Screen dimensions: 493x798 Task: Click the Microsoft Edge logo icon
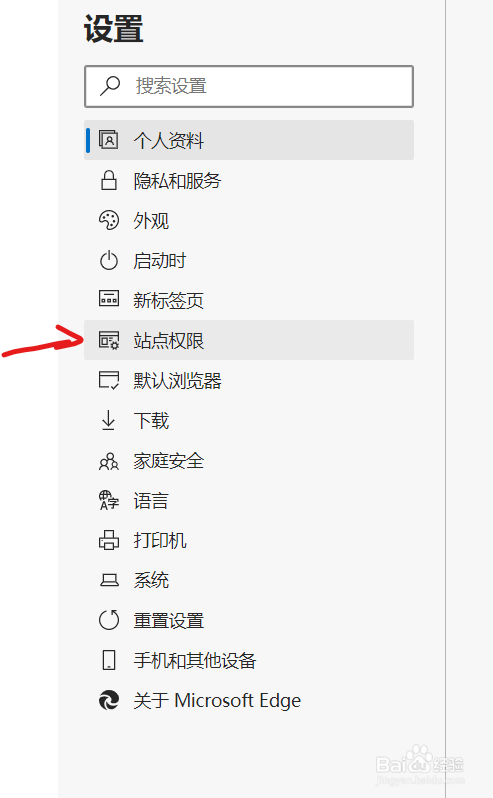[108, 700]
